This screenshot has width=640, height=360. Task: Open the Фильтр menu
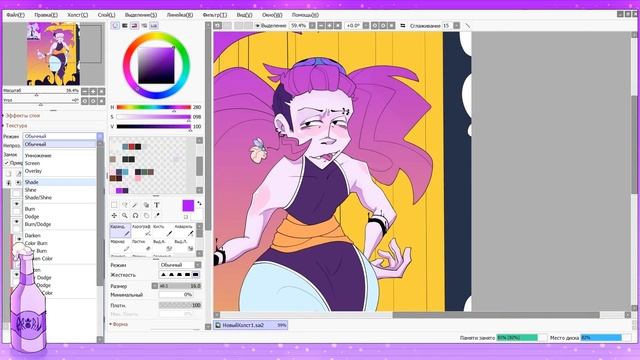pos(215,15)
